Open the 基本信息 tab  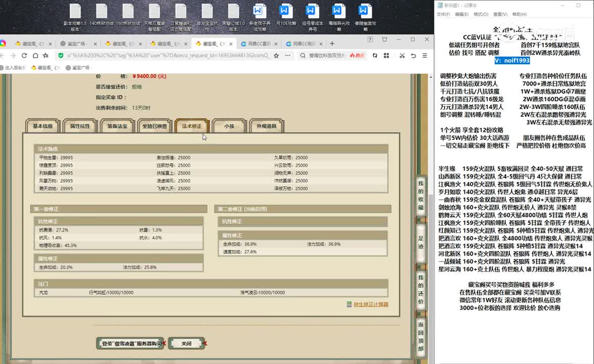pyautogui.click(x=43, y=126)
